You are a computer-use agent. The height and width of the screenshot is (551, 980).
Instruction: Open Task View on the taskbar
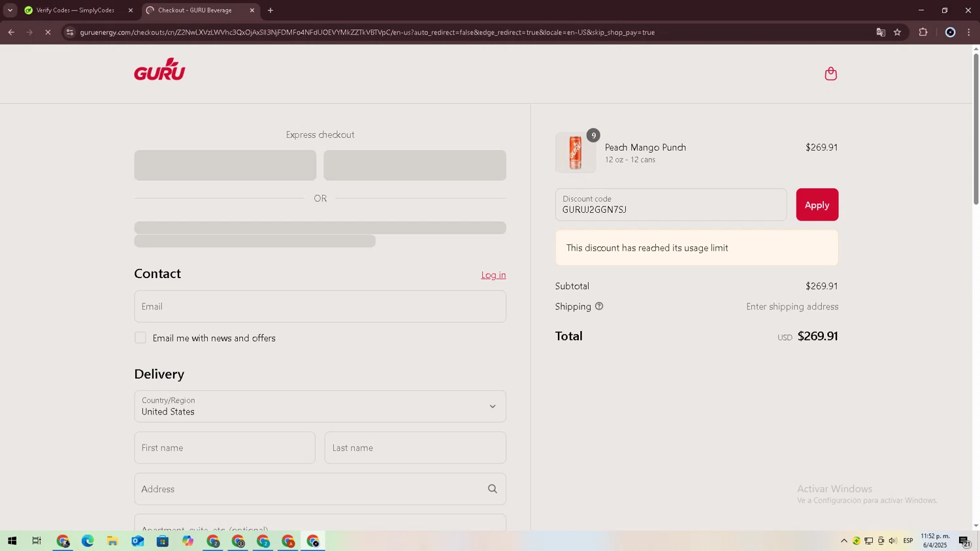pyautogui.click(x=37, y=541)
